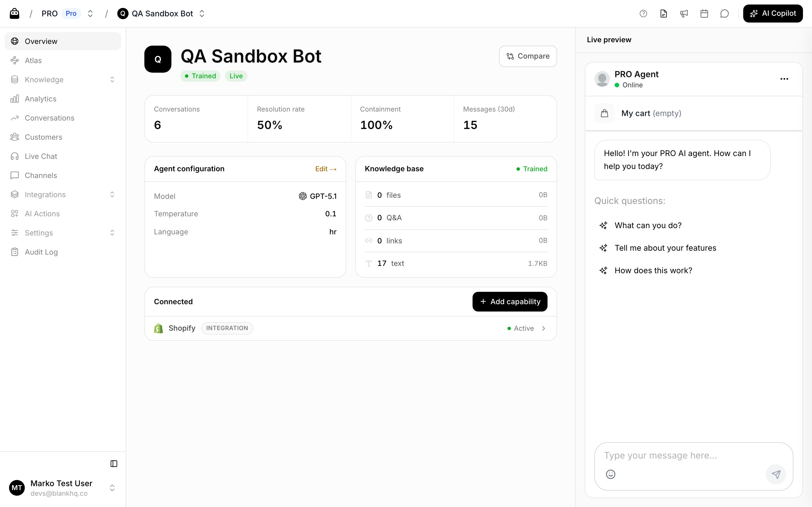Focus the Type your message field
The image size is (812, 507).
tap(693, 455)
